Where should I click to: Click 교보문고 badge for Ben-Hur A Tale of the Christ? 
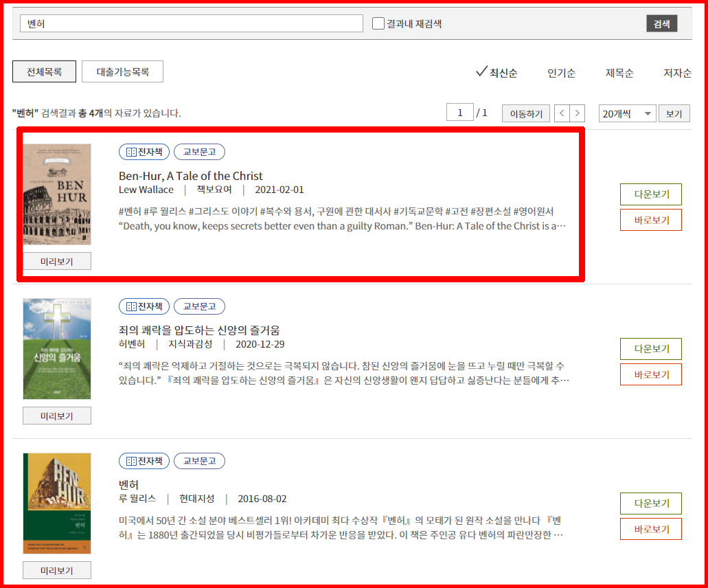pyautogui.click(x=199, y=152)
